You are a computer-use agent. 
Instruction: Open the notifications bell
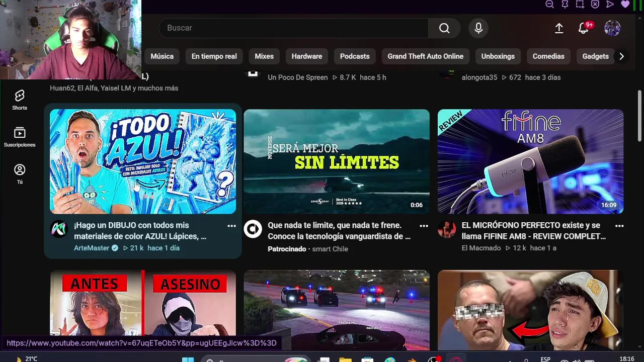584,28
